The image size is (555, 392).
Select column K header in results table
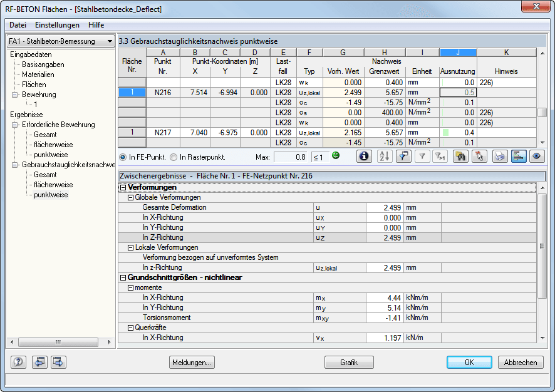pyautogui.click(x=506, y=53)
